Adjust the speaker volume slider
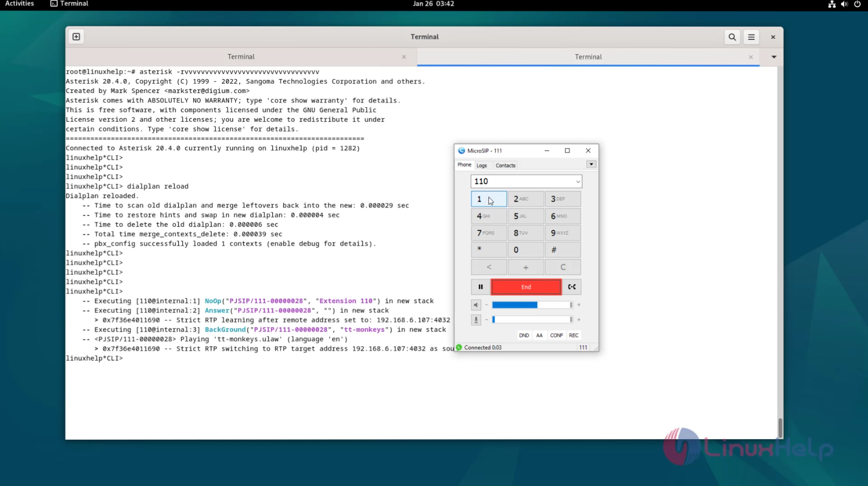The width and height of the screenshot is (868, 486). [532, 305]
